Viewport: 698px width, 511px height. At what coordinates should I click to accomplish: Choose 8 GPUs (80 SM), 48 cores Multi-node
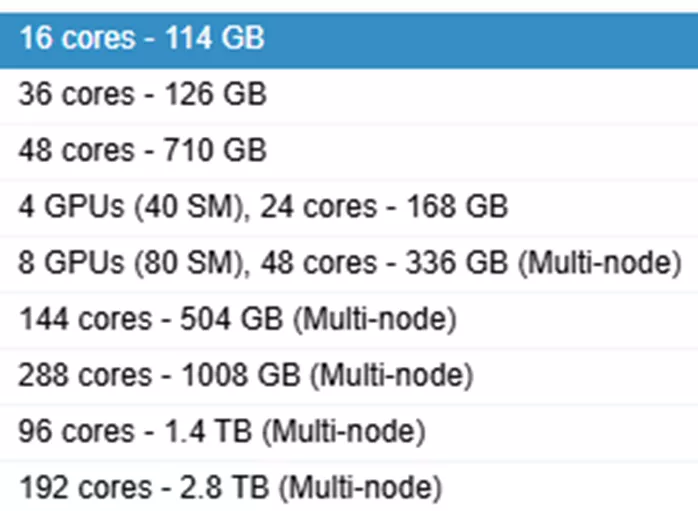click(349, 264)
